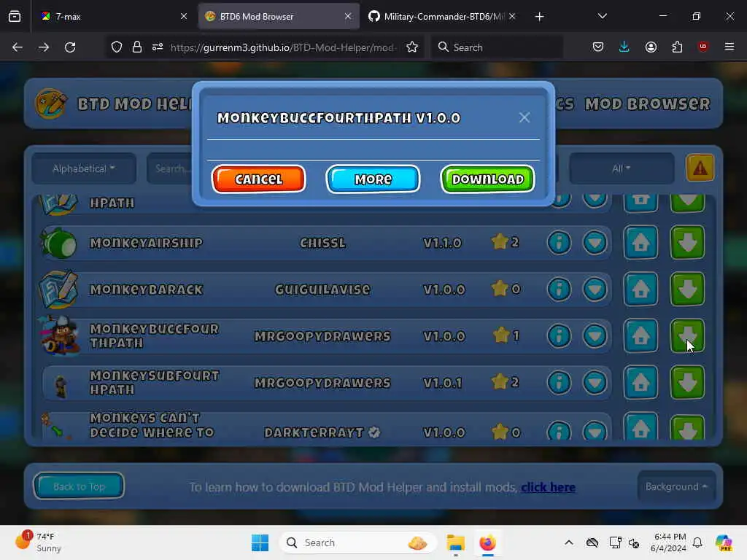Show info for MonkeyBuccFourthPath
The width and height of the screenshot is (747, 560).
559,335
